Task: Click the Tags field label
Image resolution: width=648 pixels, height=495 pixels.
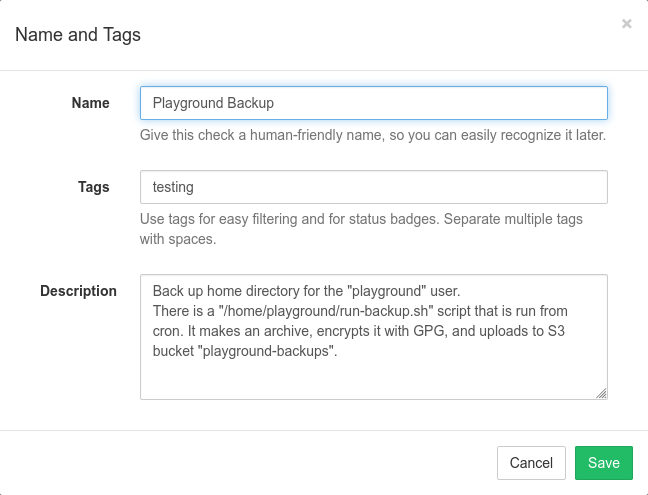Action: coord(93,187)
